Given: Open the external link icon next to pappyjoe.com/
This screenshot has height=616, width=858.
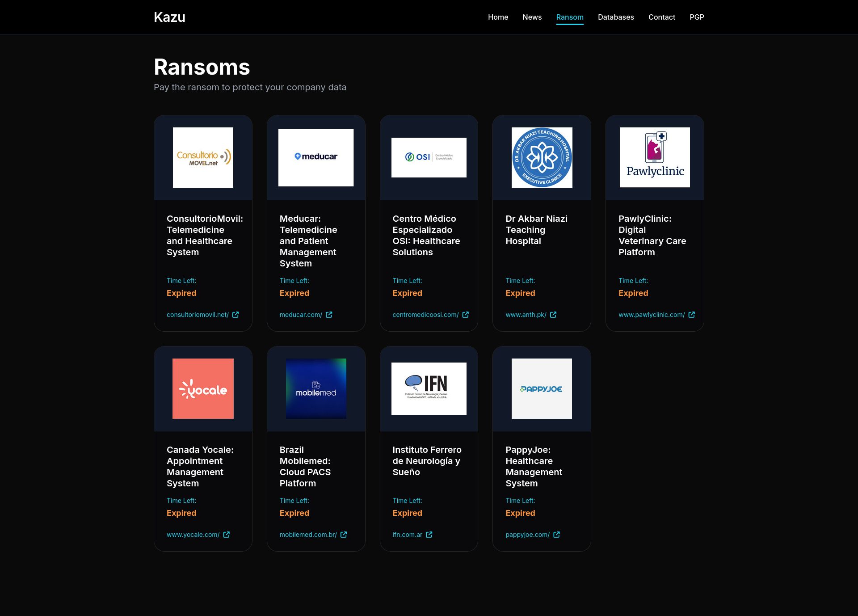Looking at the screenshot, I should (x=557, y=535).
